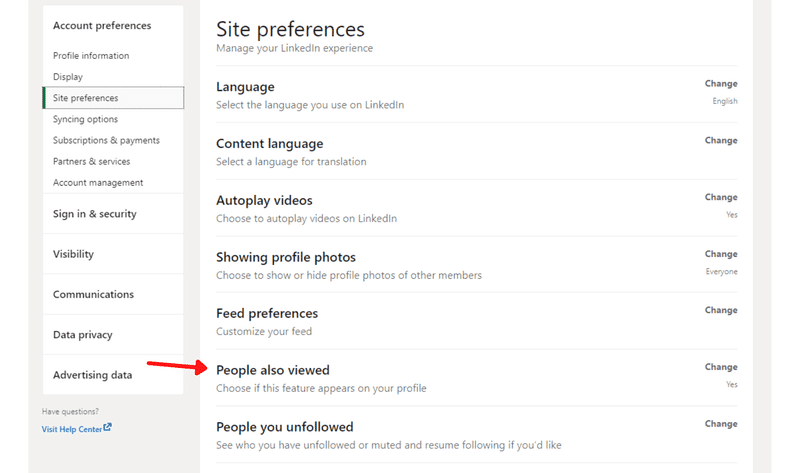The image size is (800, 473).
Task: Change People also viewed setting
Action: [x=721, y=367]
